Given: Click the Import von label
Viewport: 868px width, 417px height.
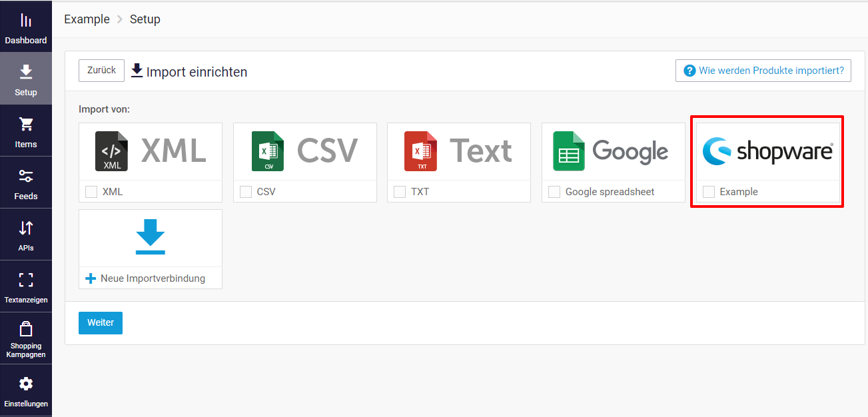Looking at the screenshot, I should pyautogui.click(x=105, y=109).
